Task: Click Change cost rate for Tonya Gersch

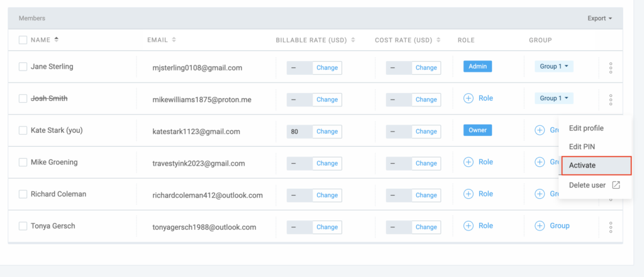Action: [426, 227]
